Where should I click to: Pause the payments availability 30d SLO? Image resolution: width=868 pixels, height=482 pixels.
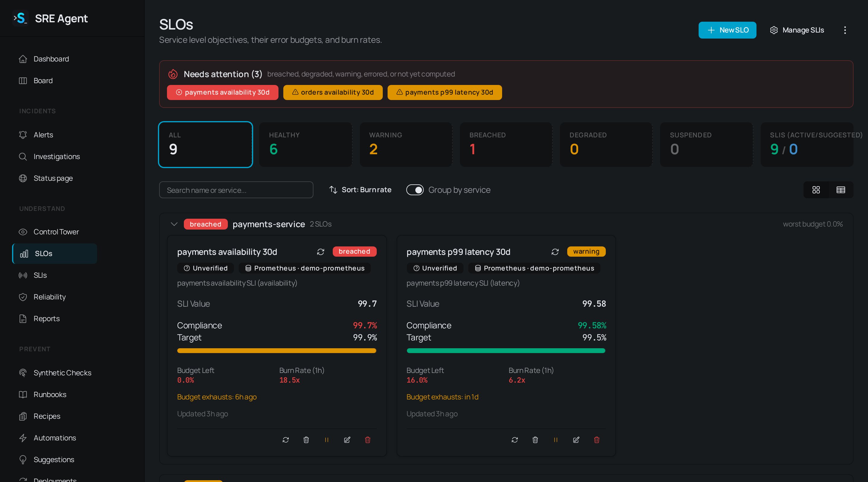click(326, 440)
